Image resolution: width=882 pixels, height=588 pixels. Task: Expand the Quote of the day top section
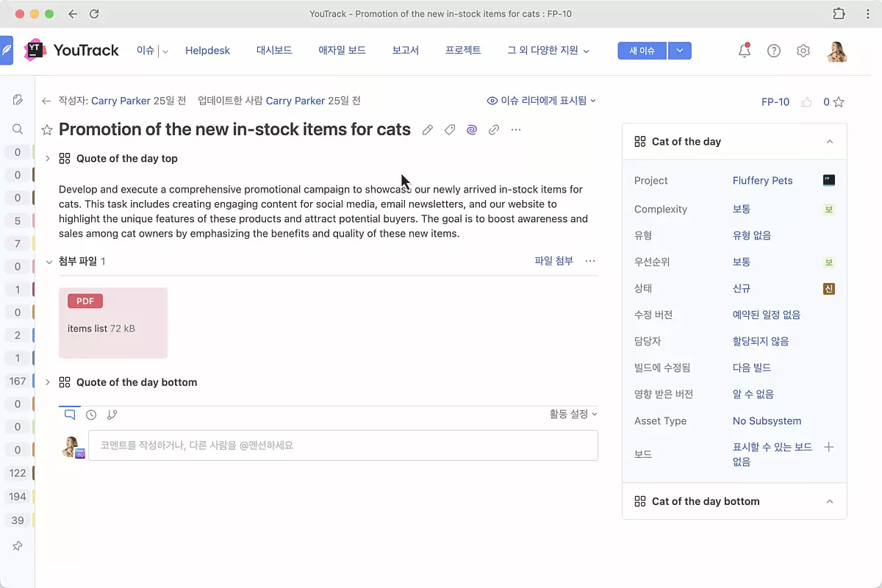tap(48, 159)
